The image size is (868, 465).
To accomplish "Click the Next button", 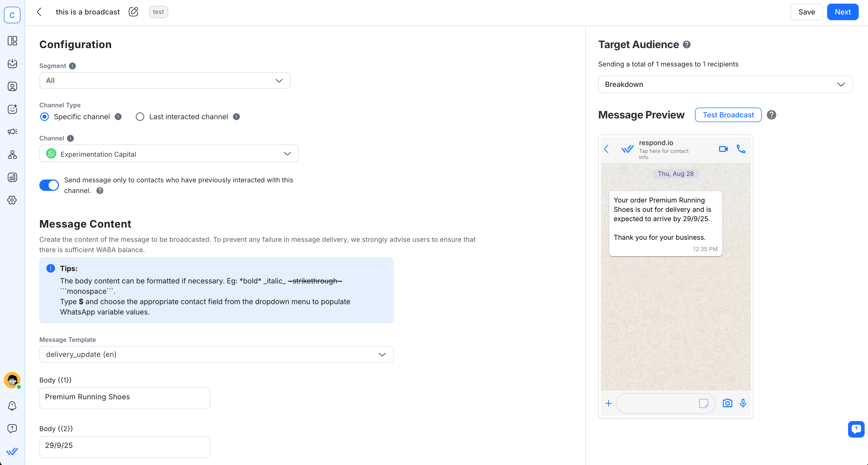I will pyautogui.click(x=842, y=11).
